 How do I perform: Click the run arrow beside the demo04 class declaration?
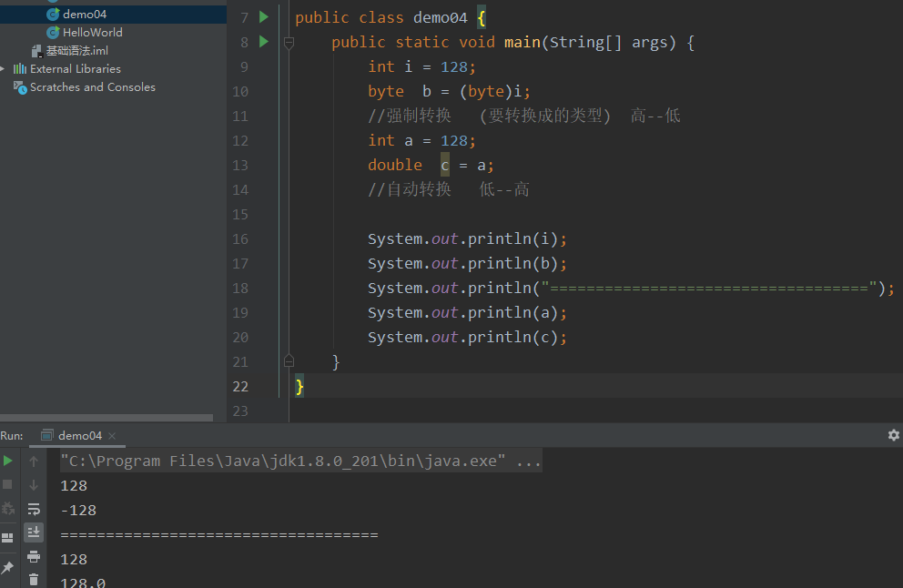264,17
